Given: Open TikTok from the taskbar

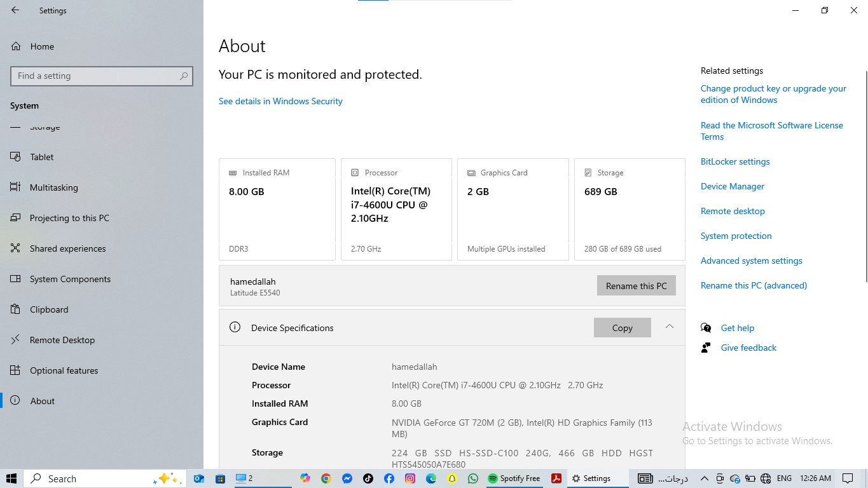Looking at the screenshot, I should pyautogui.click(x=368, y=478).
